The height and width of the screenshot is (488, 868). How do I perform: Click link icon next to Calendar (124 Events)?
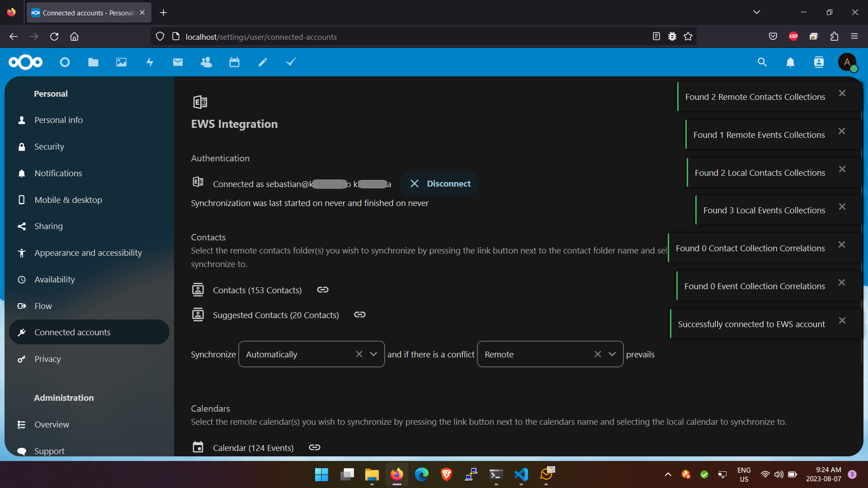(314, 447)
